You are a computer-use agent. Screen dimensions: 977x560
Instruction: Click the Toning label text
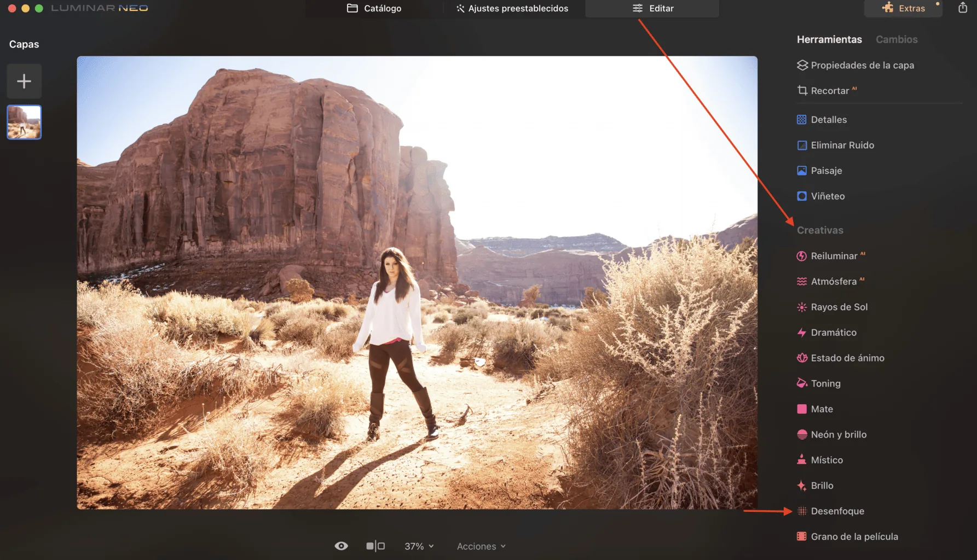(x=825, y=384)
